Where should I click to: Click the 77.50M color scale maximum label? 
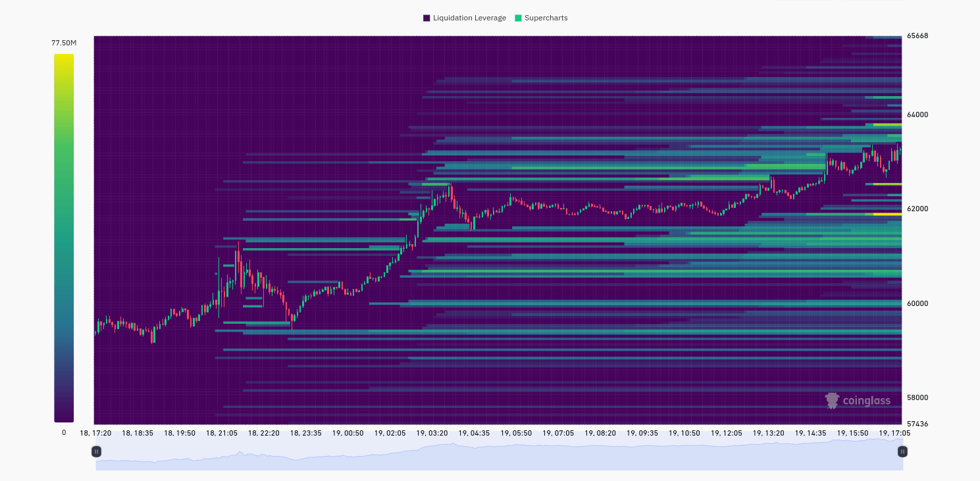[x=64, y=43]
